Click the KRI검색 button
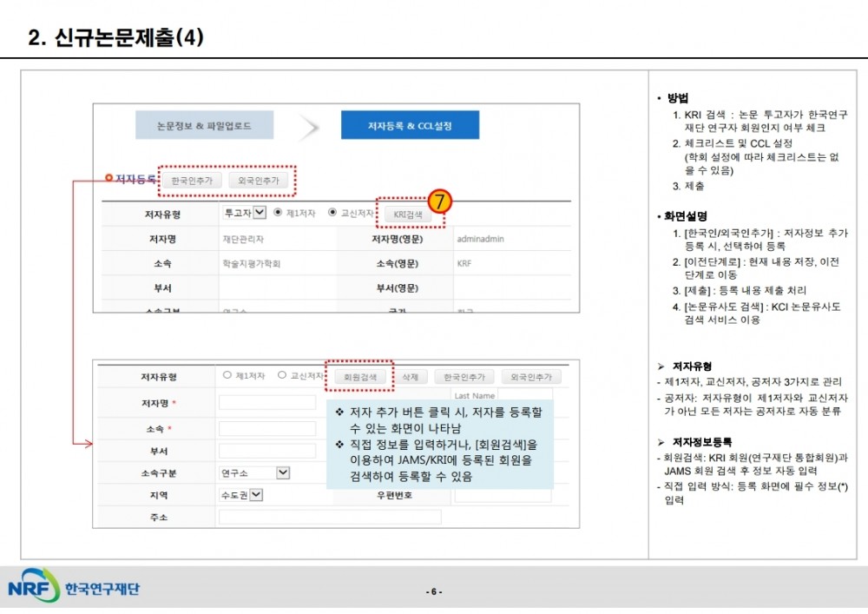868x614 pixels. click(408, 215)
